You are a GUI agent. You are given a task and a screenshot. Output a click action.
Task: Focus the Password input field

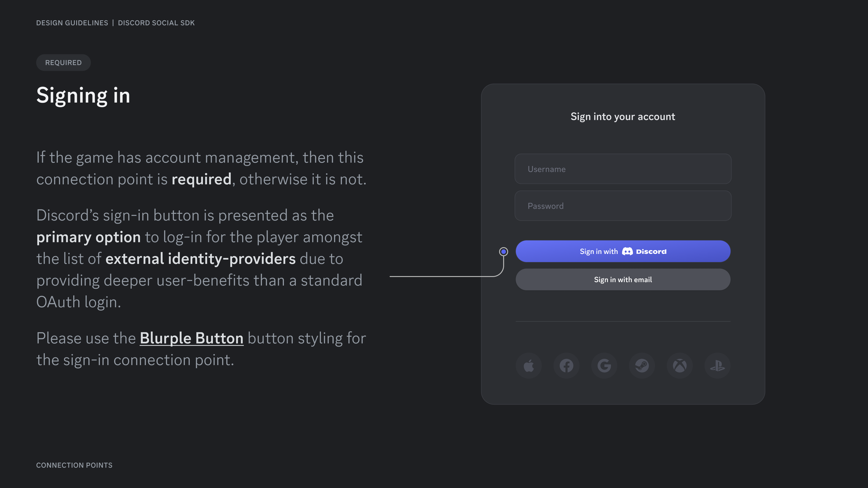click(623, 206)
